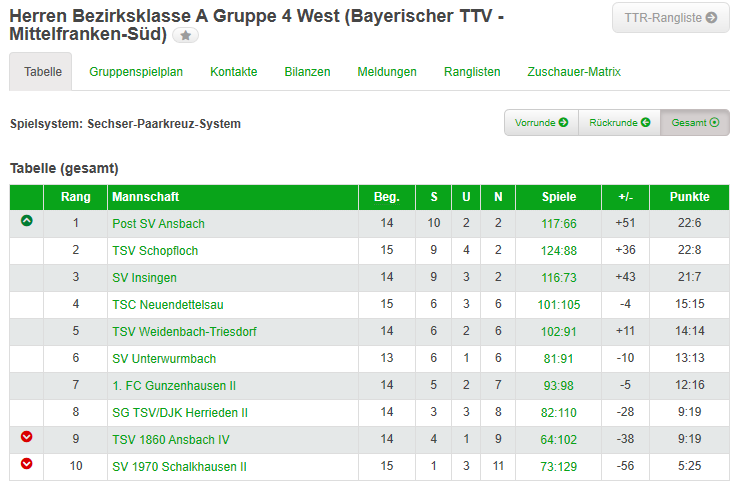Show the Rückrunde table
The image size is (738, 492).
pos(619,123)
